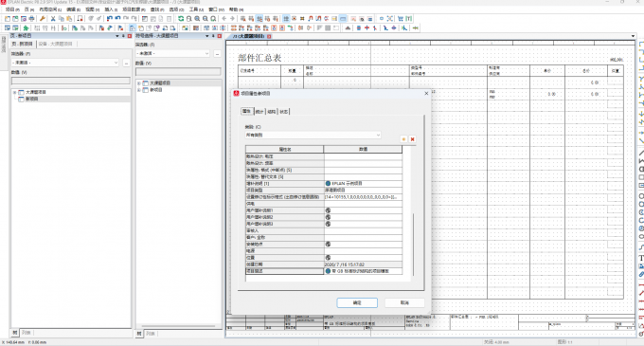Expand 新项目 in symbol selection tree

139,90
